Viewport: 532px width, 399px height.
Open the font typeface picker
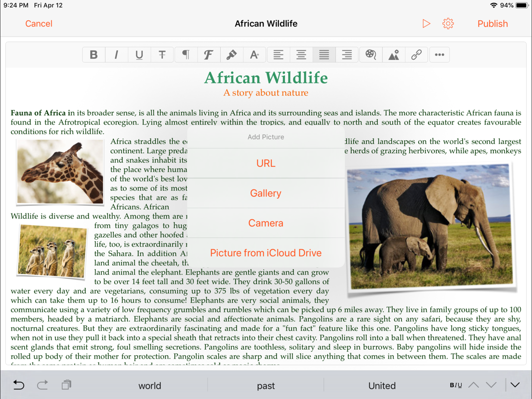point(209,54)
